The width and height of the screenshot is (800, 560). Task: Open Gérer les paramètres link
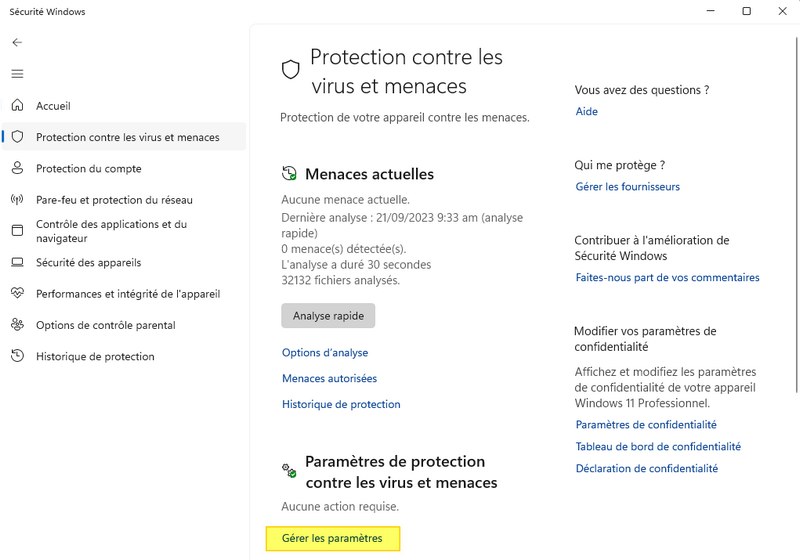click(332, 539)
